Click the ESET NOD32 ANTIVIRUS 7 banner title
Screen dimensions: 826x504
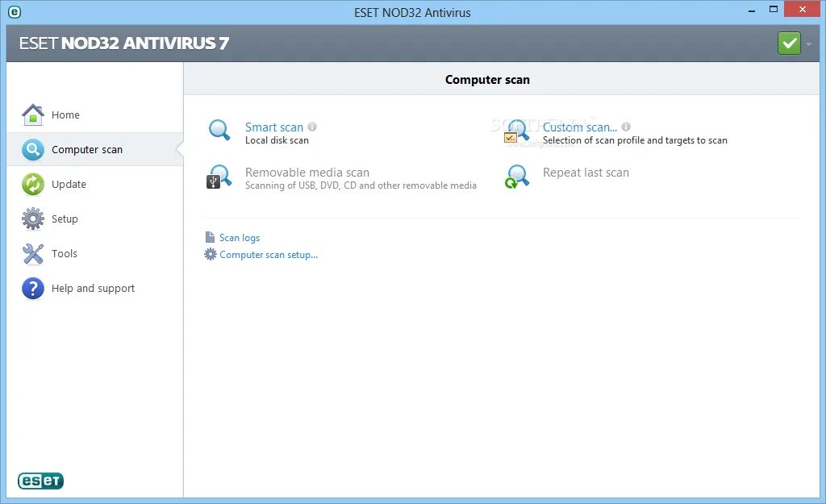123,44
